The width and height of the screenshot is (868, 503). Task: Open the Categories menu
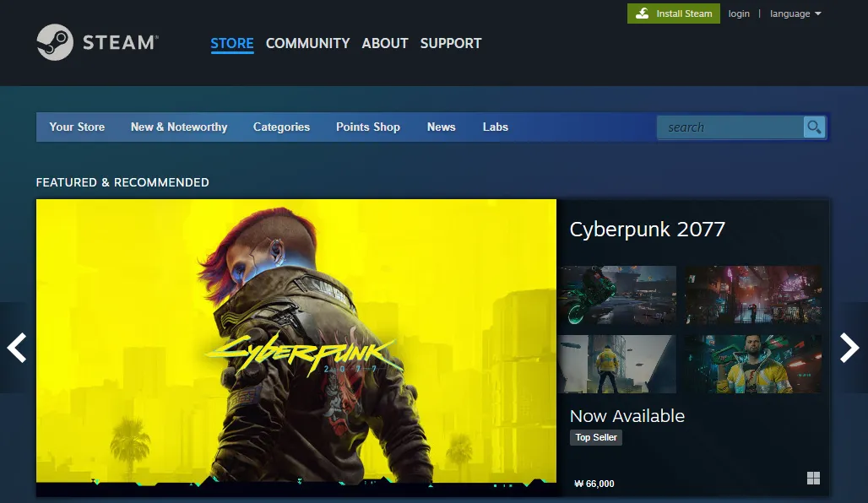pos(281,127)
